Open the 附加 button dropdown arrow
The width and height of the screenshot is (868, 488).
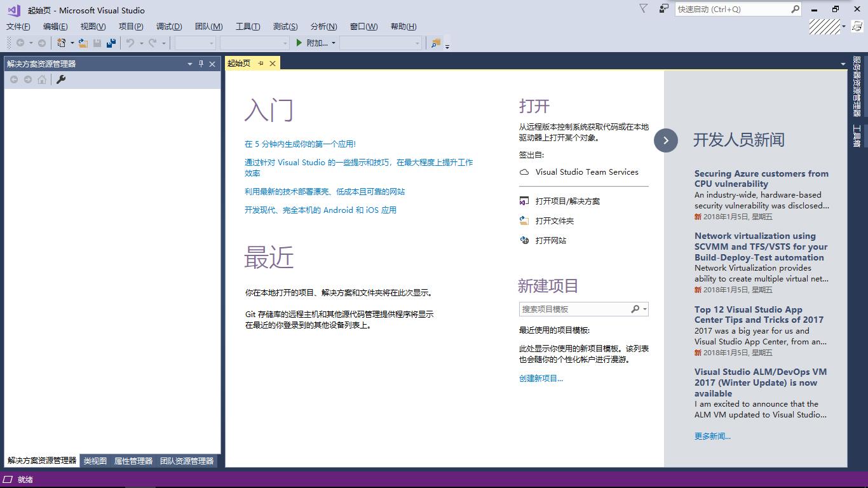(x=333, y=43)
